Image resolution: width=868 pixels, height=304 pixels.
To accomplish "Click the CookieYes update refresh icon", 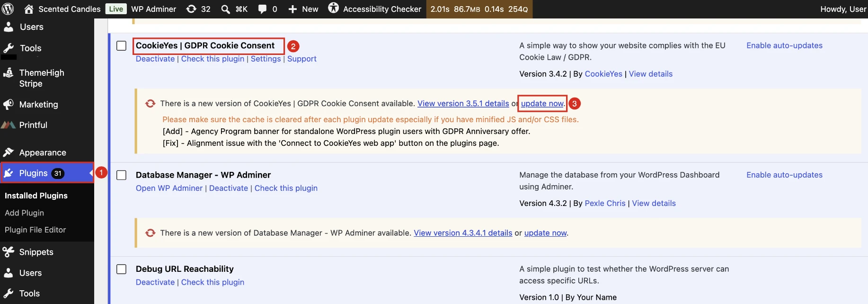I will [151, 104].
